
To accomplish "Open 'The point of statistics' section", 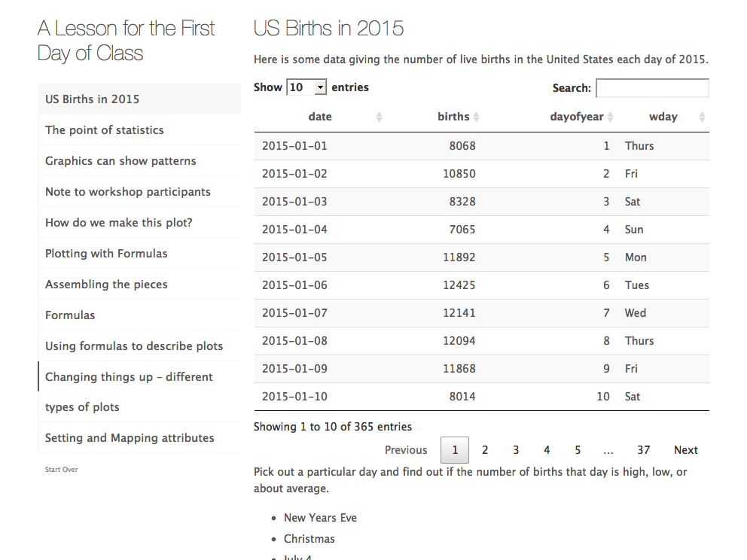I will coord(104,130).
